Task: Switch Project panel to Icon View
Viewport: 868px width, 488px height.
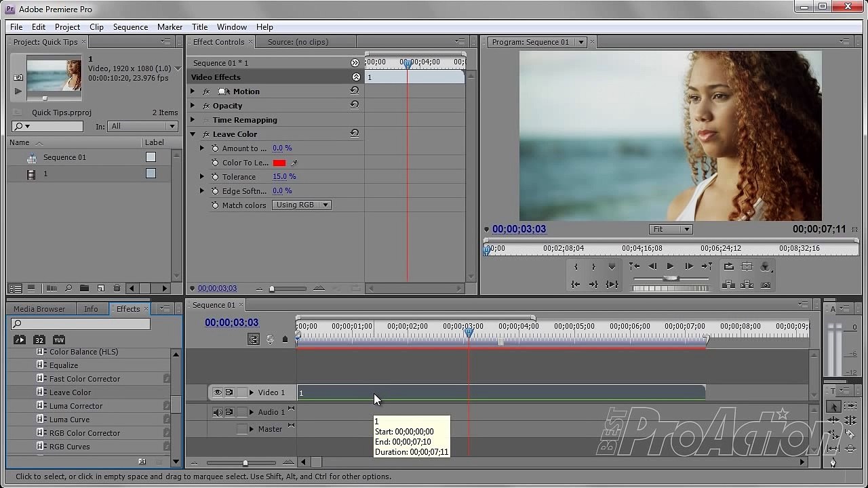Action: [31, 288]
